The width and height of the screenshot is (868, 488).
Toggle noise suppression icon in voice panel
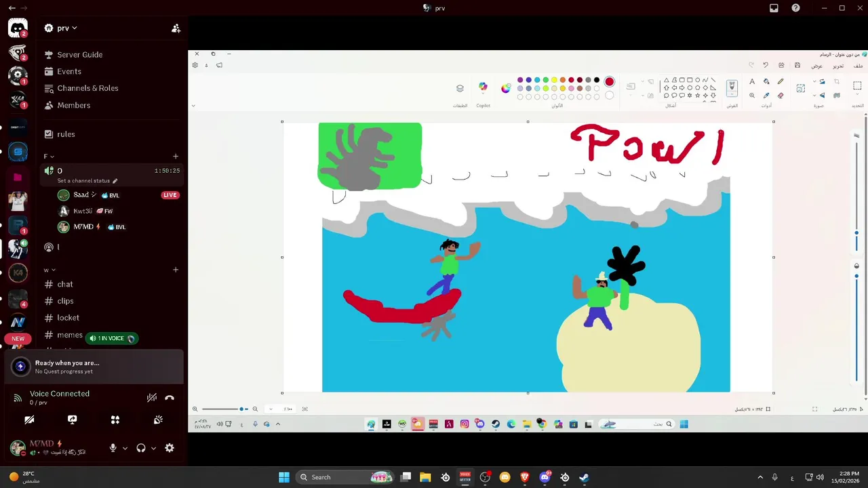(152, 398)
